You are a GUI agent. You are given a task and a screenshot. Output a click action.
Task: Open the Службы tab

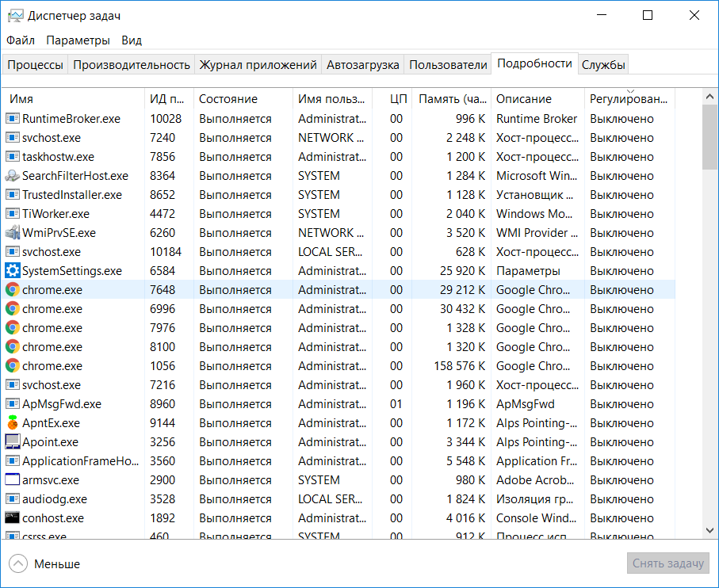pos(603,65)
